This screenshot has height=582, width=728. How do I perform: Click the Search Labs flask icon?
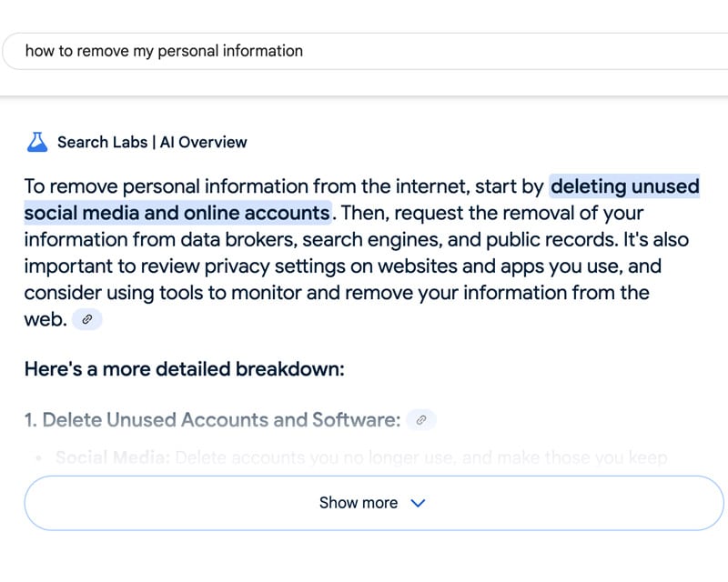(x=37, y=142)
